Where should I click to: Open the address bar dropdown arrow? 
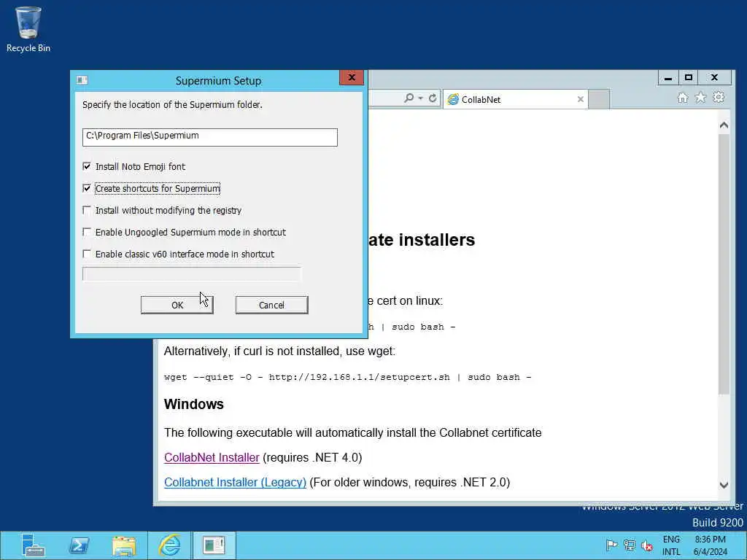point(421,98)
